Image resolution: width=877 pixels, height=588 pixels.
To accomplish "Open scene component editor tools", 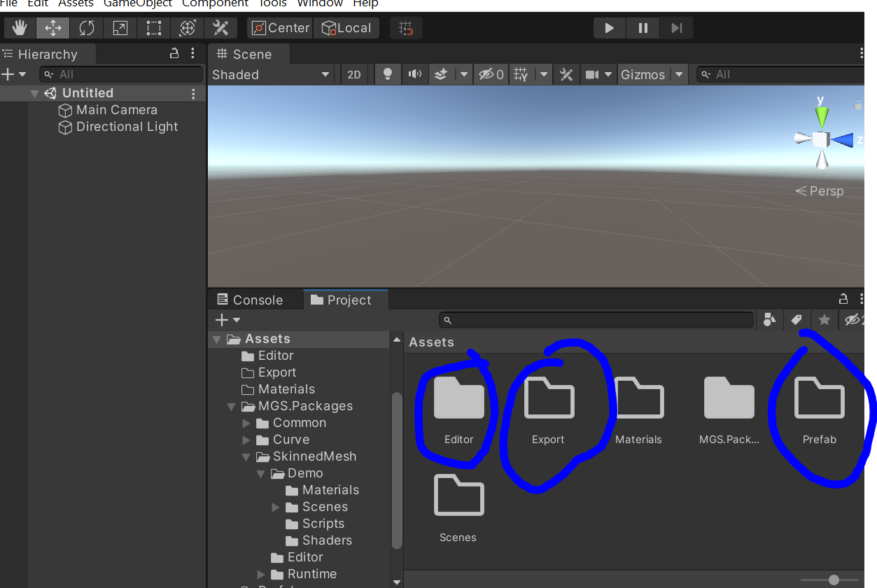I will click(x=566, y=74).
